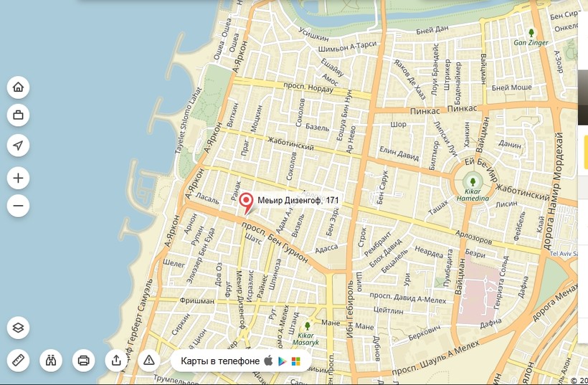Select the Kikar Hamedina park marker

[x=472, y=182]
